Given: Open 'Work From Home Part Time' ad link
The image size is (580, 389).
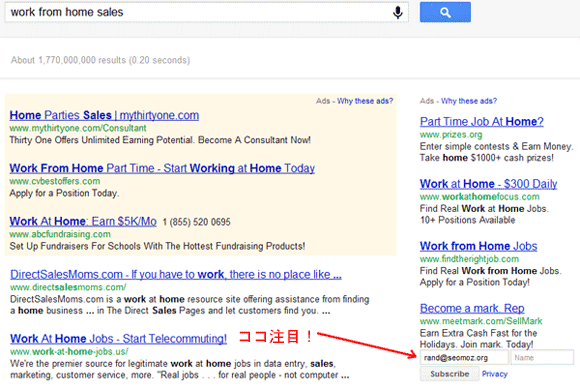Looking at the screenshot, I should coord(162,168).
